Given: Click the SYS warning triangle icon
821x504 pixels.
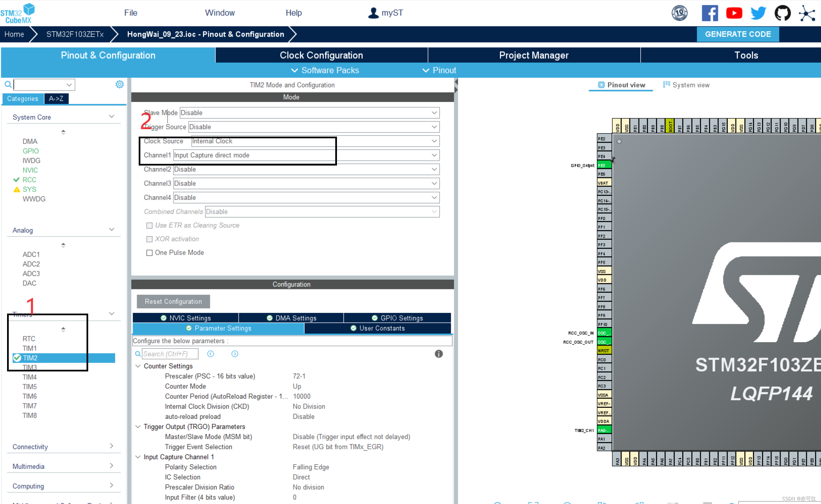Looking at the screenshot, I should (x=16, y=189).
